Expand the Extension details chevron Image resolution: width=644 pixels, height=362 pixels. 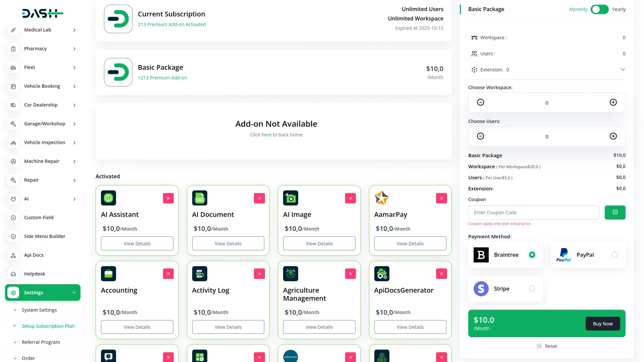tap(623, 70)
